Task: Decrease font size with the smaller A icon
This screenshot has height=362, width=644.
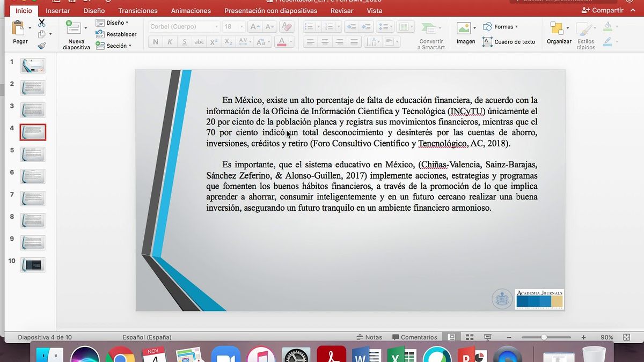Action: click(x=270, y=27)
